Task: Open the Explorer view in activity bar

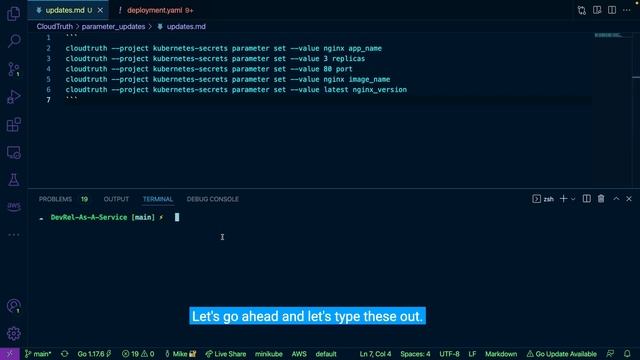Action: (13, 13)
